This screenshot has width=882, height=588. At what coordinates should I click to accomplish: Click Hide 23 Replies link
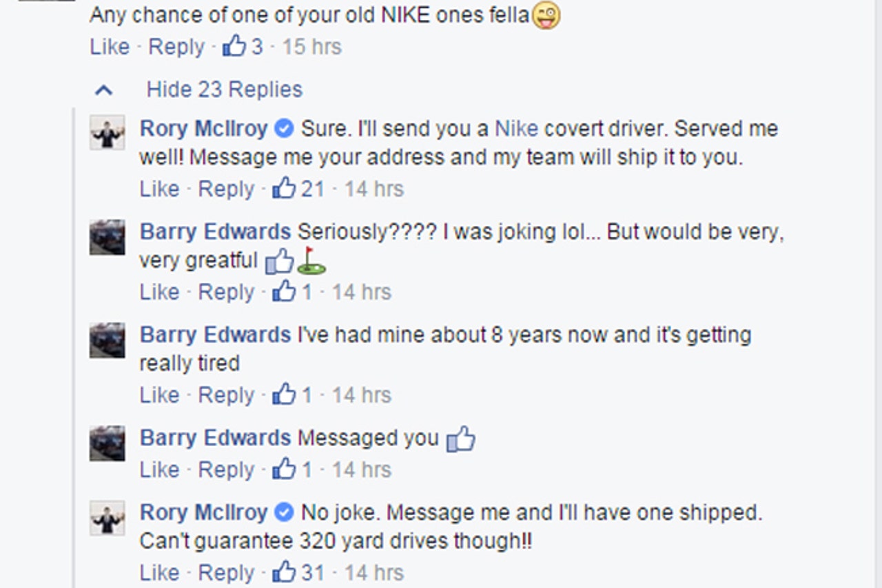[224, 90]
